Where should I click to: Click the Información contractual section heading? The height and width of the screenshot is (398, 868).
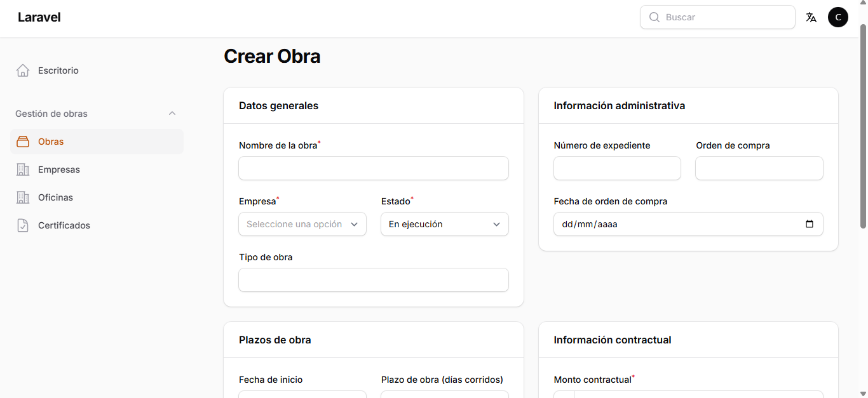(x=613, y=340)
